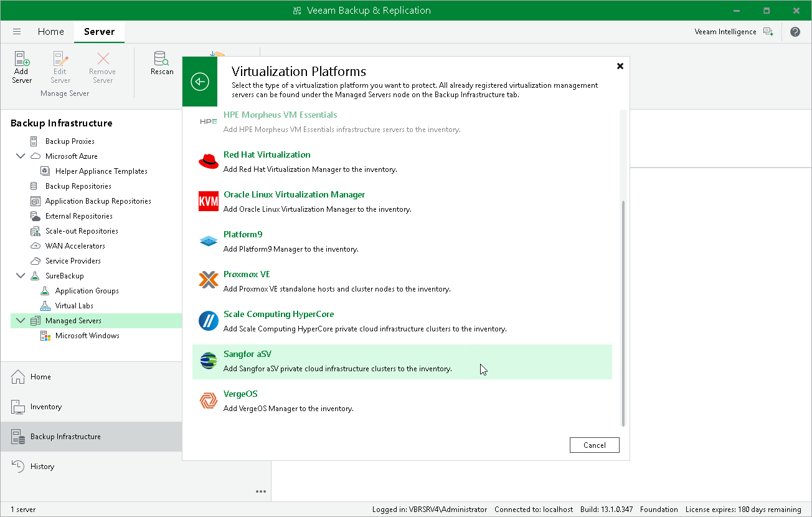Select WAN Accelerators tree node
The width and height of the screenshot is (812, 517).
tap(75, 246)
